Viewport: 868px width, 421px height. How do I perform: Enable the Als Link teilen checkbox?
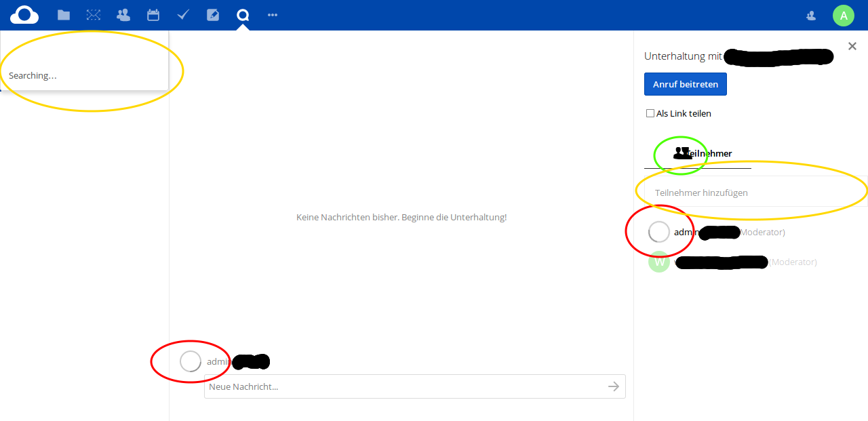650,113
